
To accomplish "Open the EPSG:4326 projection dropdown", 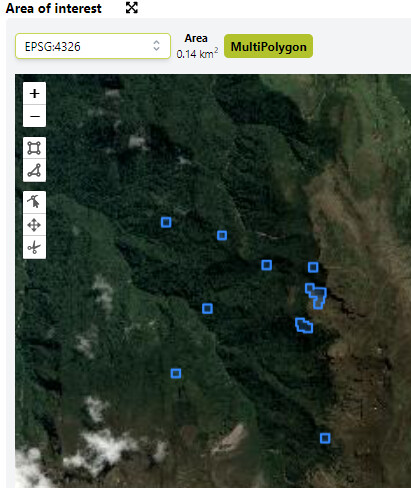I will [93, 46].
